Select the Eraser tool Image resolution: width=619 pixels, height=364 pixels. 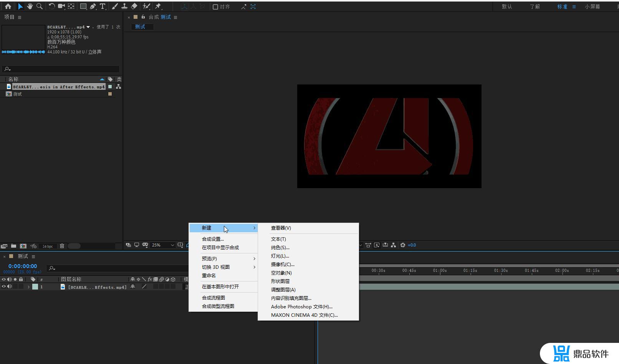click(134, 7)
